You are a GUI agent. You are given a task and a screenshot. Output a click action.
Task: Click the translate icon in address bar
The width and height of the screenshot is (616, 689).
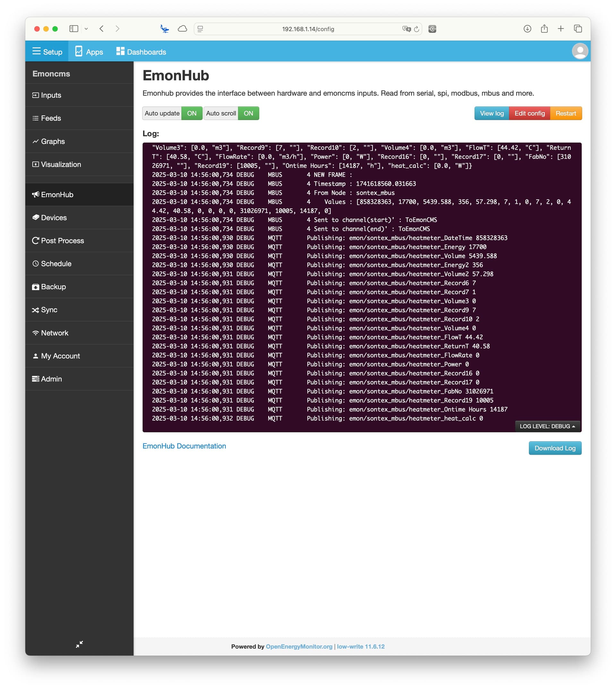coord(406,29)
